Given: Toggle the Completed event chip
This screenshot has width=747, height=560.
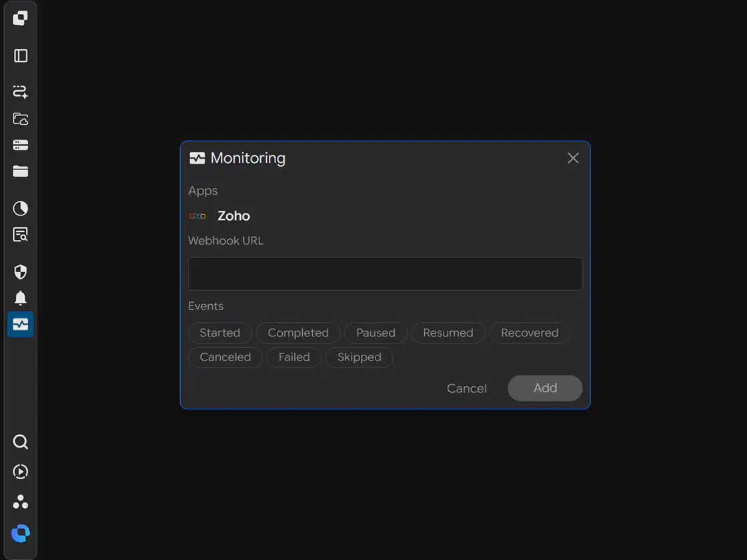Looking at the screenshot, I should [298, 333].
